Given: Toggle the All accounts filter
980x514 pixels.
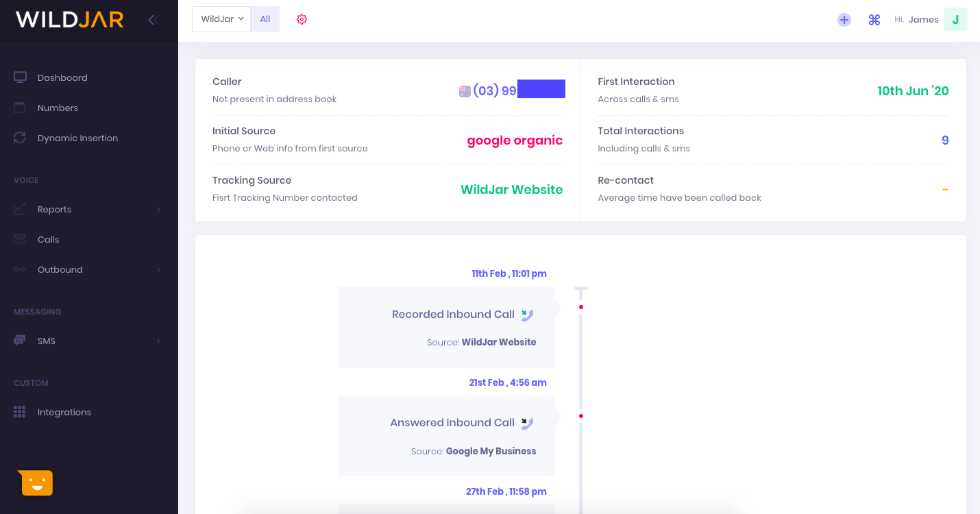Looking at the screenshot, I should point(265,19).
